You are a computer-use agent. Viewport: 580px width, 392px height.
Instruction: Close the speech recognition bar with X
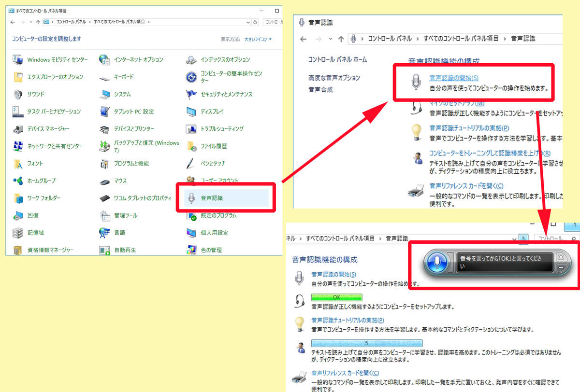pos(561,257)
